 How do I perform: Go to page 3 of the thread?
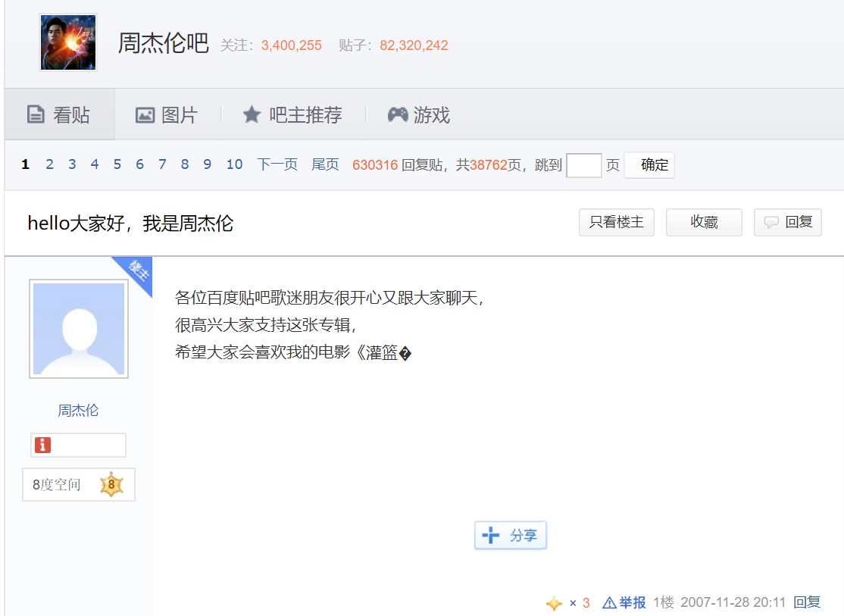72,164
